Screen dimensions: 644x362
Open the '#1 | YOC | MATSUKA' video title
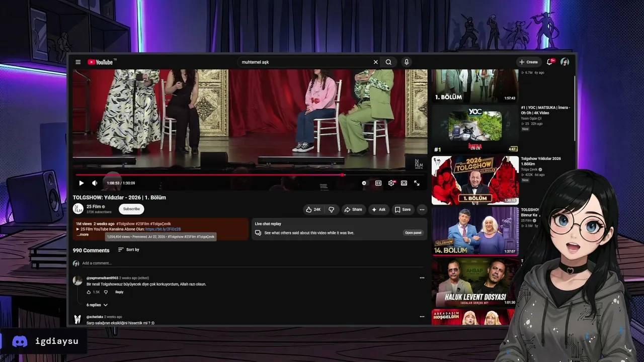[545, 110]
